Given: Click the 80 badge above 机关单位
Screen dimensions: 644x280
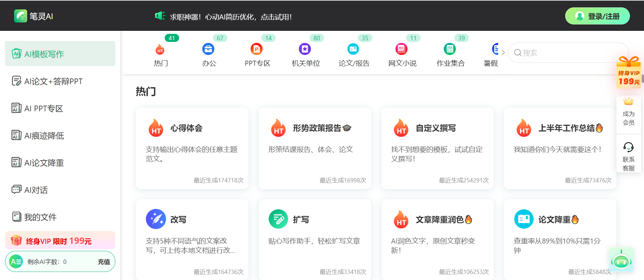Looking at the screenshot, I should click(x=317, y=38).
